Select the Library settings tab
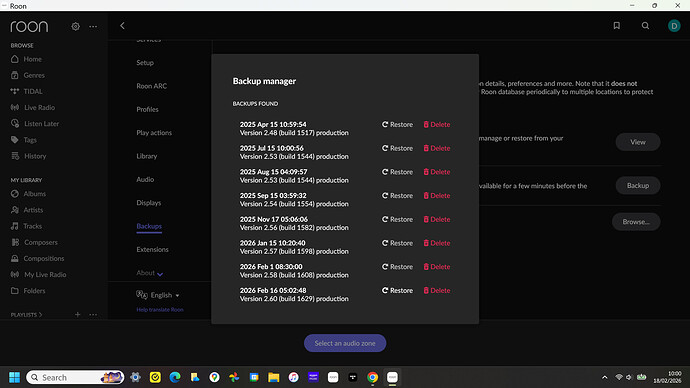690x388 pixels. click(x=147, y=156)
